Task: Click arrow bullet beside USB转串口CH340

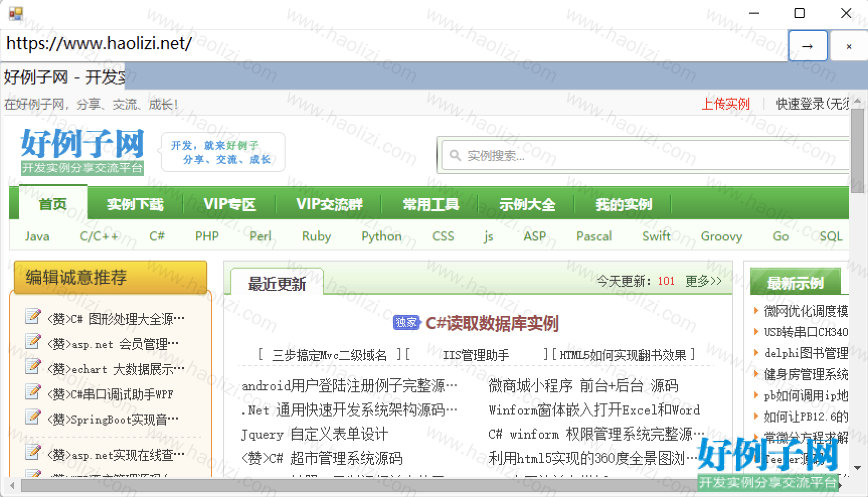Action: click(x=756, y=332)
